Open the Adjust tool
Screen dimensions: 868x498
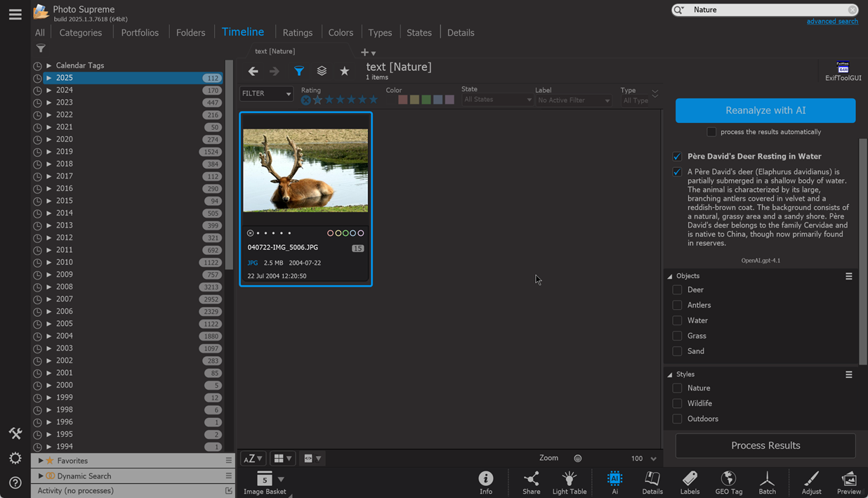pos(811,483)
